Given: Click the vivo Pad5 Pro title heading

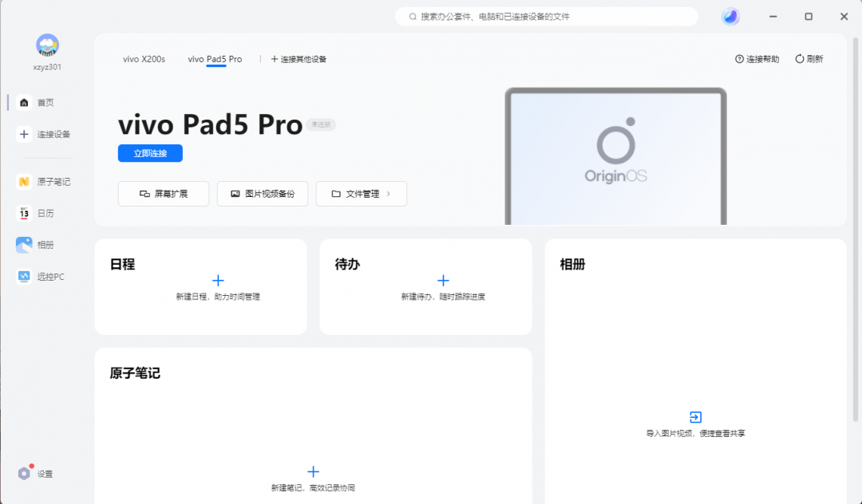Looking at the screenshot, I should point(211,124).
